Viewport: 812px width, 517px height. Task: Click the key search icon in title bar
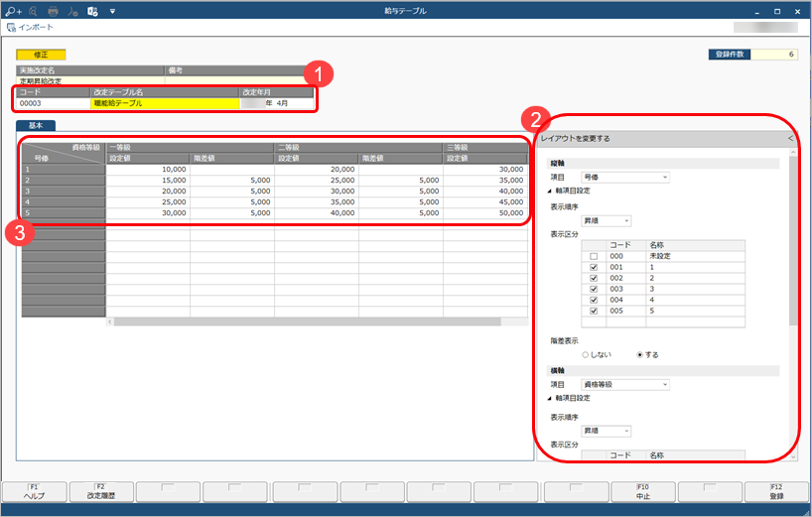tap(11, 11)
